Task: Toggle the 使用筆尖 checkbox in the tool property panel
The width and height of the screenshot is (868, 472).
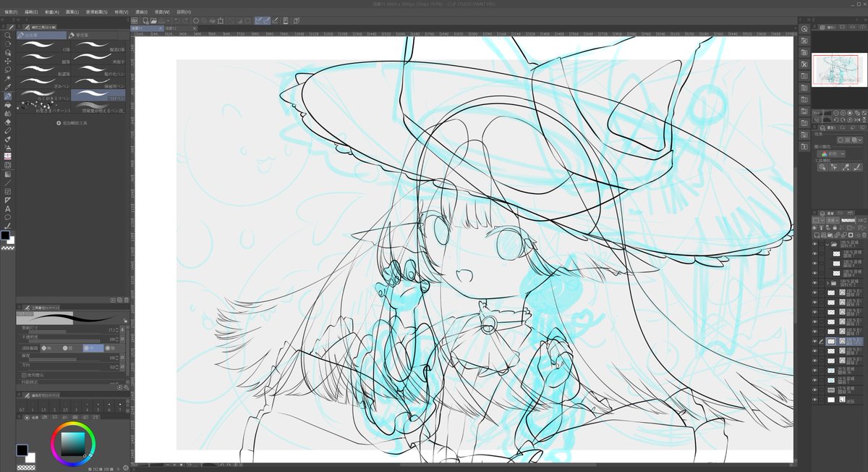Action: (24, 376)
